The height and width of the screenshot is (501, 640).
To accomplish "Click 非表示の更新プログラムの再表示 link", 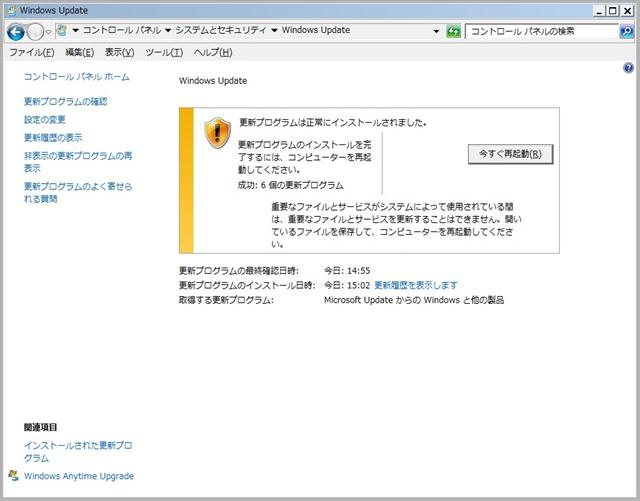I will pyautogui.click(x=78, y=162).
